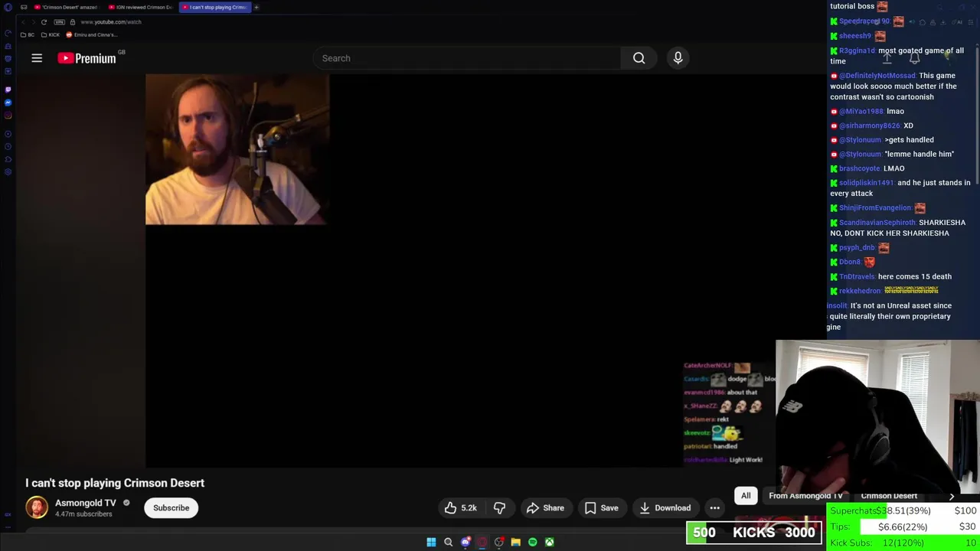Click chat username '@MiYao1988'

point(861,111)
